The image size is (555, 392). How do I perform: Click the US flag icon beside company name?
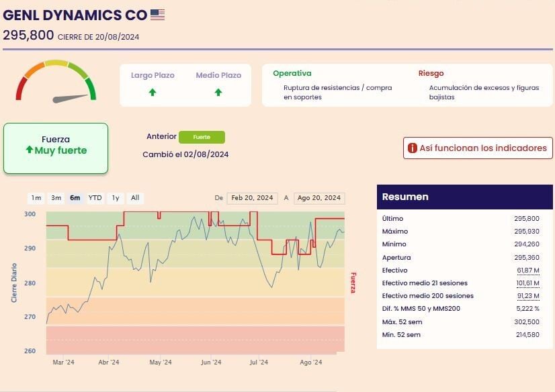(x=157, y=14)
